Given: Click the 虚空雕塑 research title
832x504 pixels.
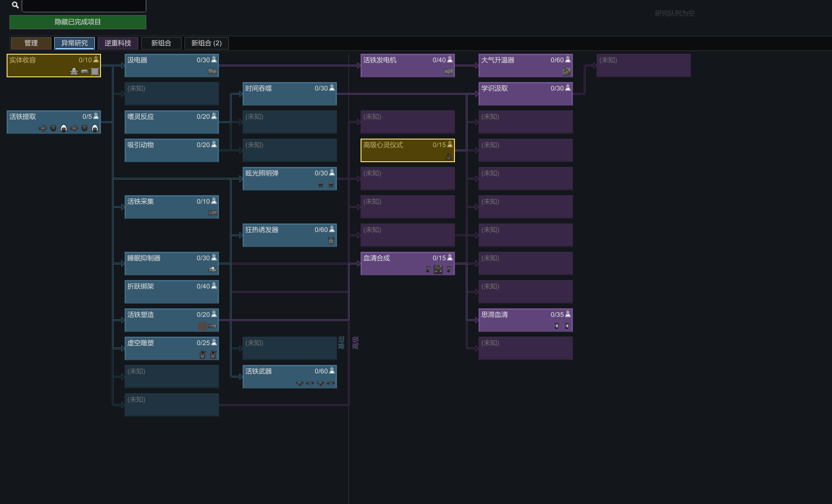Looking at the screenshot, I should 141,343.
